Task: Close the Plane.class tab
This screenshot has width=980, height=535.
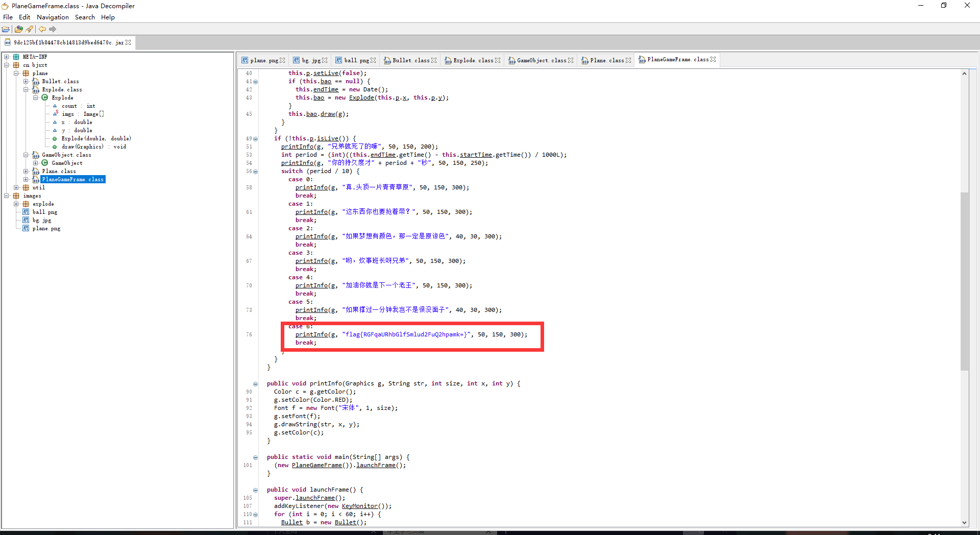Action: 628,60
